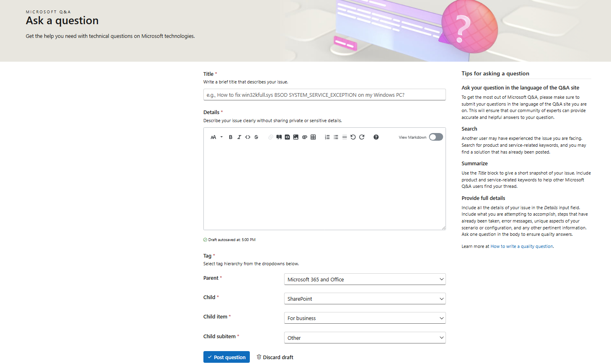Click the 'Search' tip heading
Image resolution: width=611 pixels, height=364 pixels.
469,129
